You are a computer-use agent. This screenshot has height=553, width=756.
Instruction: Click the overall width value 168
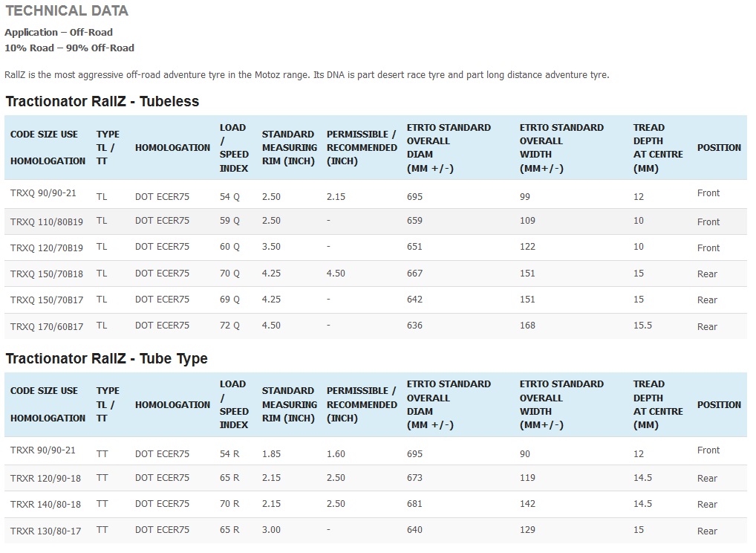(527, 326)
